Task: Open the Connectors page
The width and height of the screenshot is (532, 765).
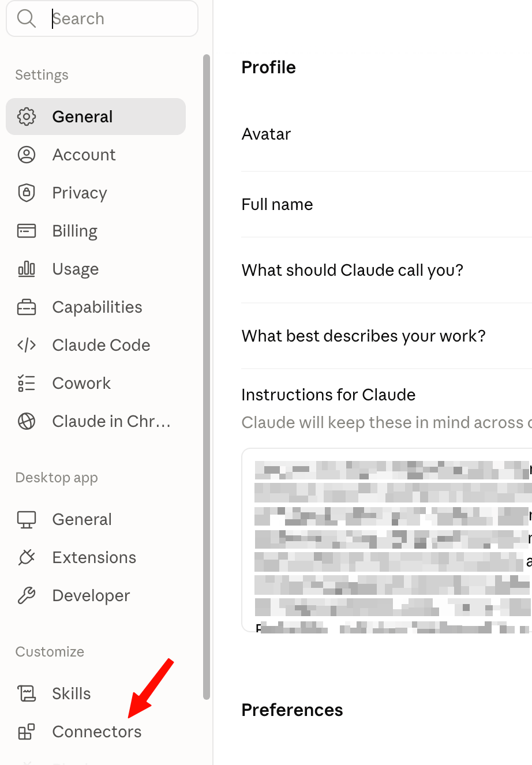Action: (96, 732)
